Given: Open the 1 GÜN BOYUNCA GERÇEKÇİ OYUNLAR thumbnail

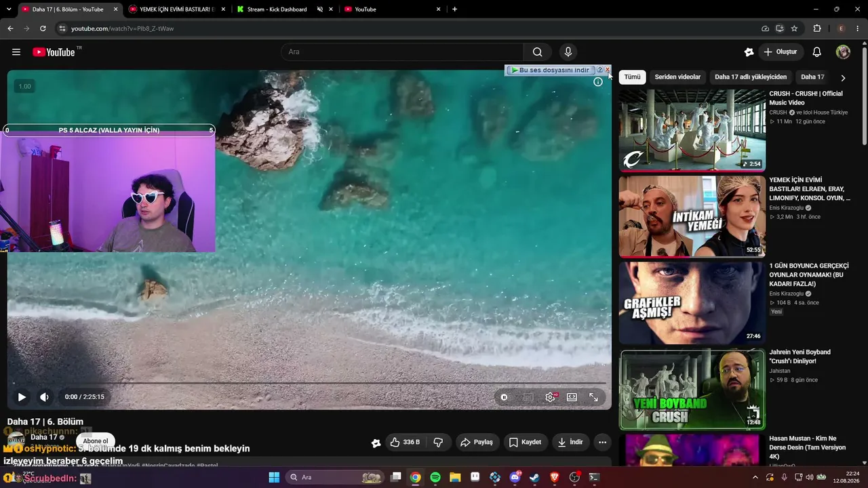Looking at the screenshot, I should point(692,303).
